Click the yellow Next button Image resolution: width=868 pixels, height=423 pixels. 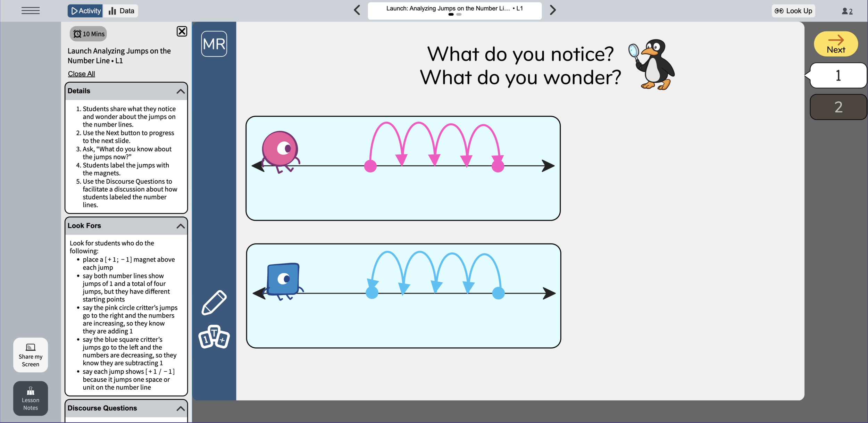click(835, 44)
